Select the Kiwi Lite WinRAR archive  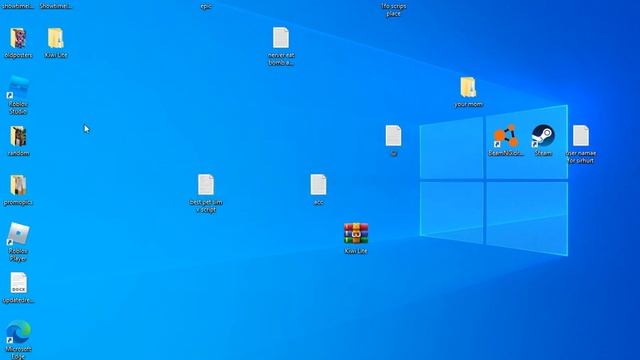[x=356, y=233]
